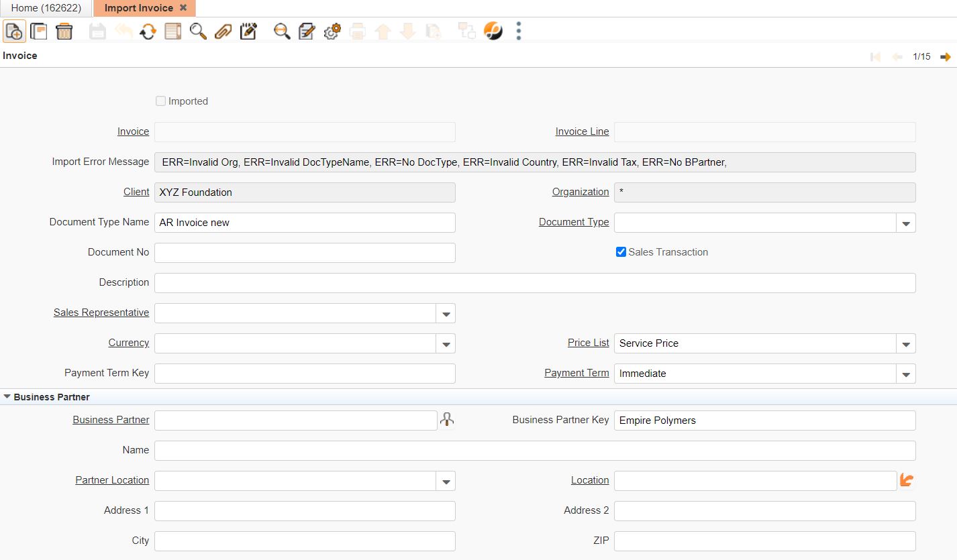
Task: Open attachments with the paperclip icon
Action: click(223, 31)
